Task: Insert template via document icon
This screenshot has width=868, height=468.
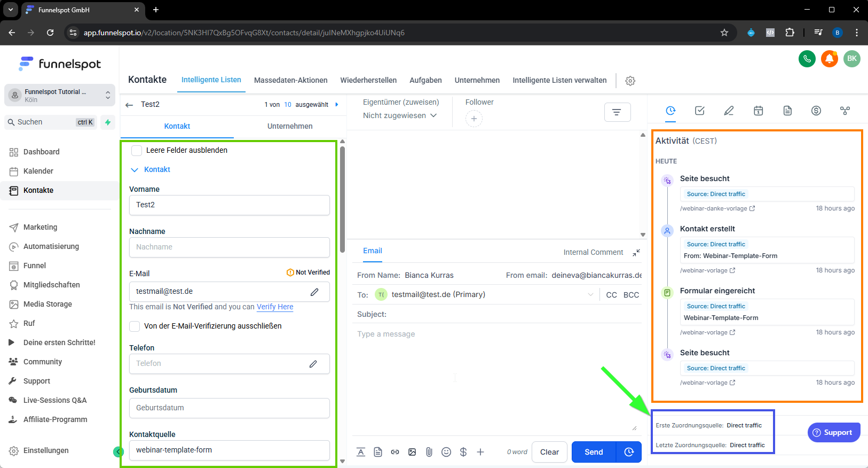Action: pos(378,452)
